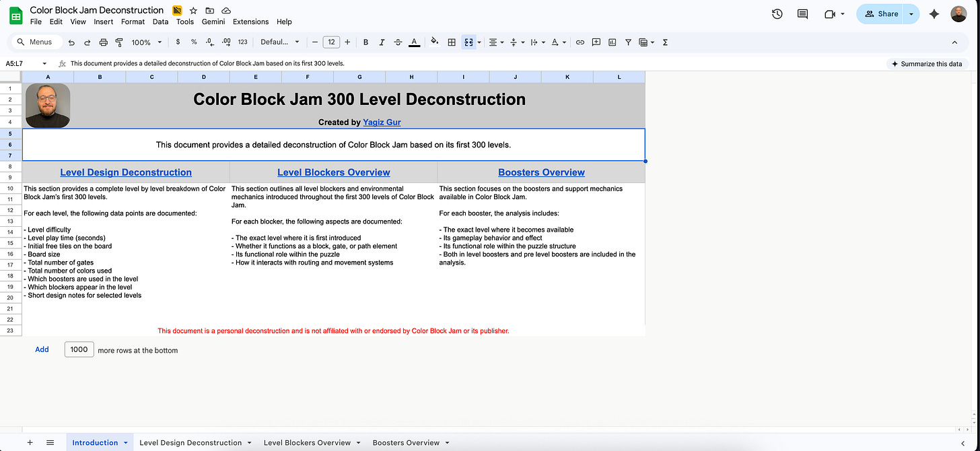The width and height of the screenshot is (980, 451).
Task: Open the text color picker
Action: [x=414, y=42]
